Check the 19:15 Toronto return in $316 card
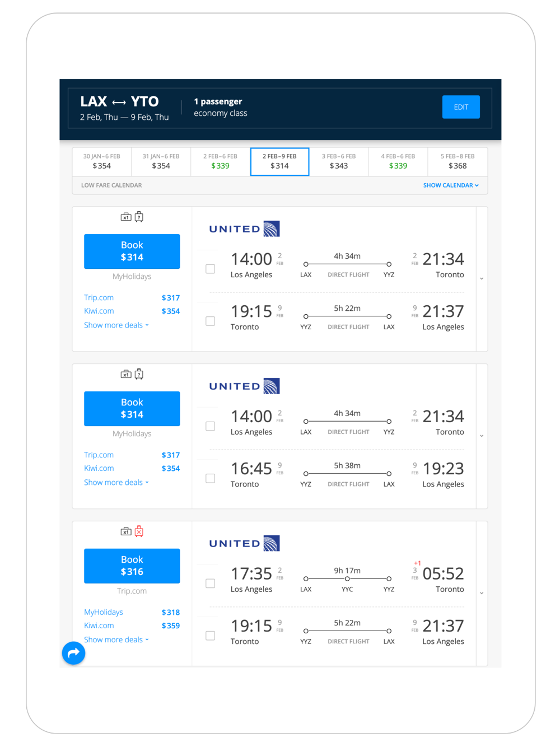 tap(211, 636)
